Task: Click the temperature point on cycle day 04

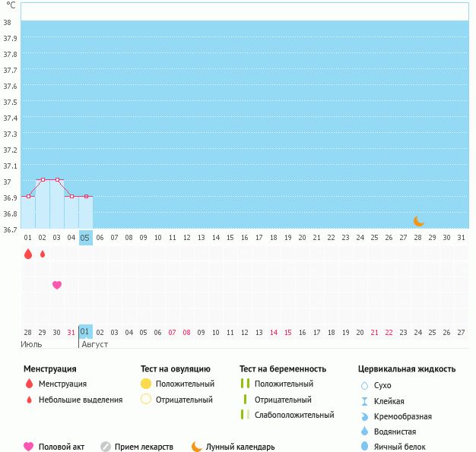Action: click(71, 196)
